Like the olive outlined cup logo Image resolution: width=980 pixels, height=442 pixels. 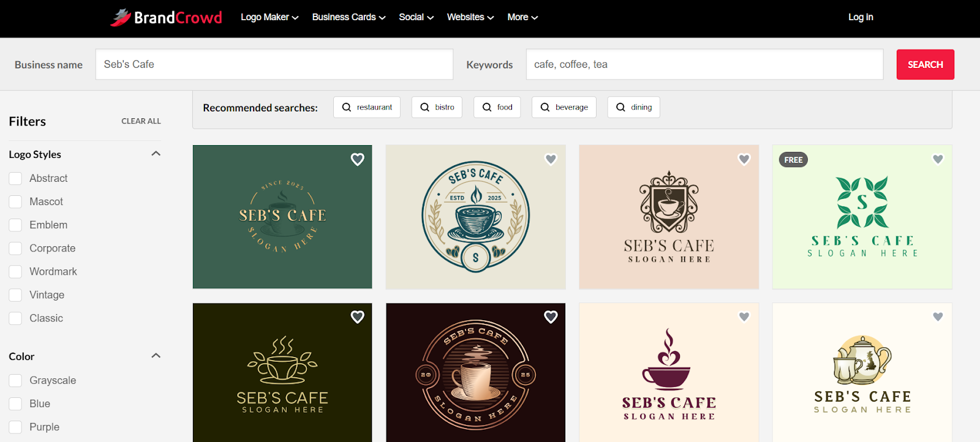357,317
